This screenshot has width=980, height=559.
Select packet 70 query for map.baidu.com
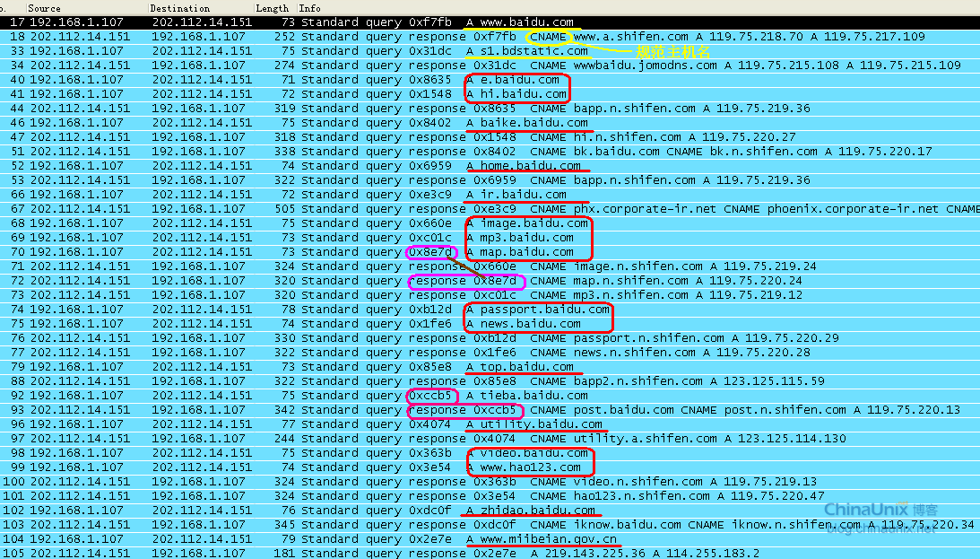pos(359,252)
